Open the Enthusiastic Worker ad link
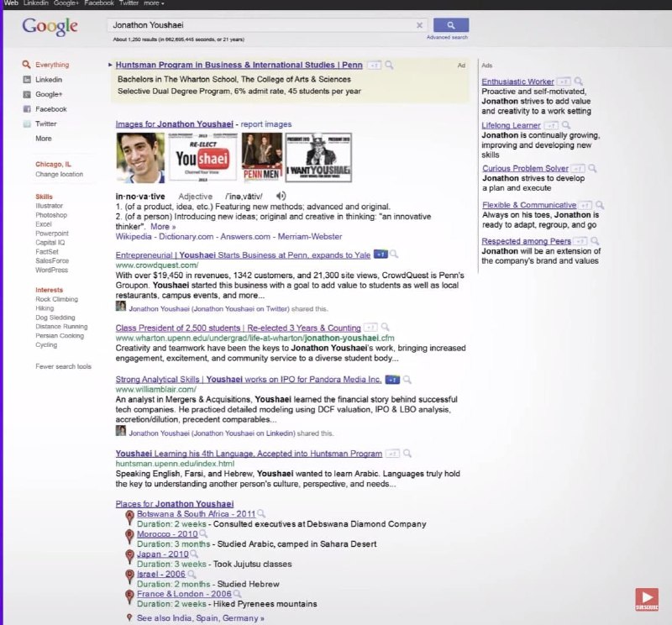 pos(517,81)
